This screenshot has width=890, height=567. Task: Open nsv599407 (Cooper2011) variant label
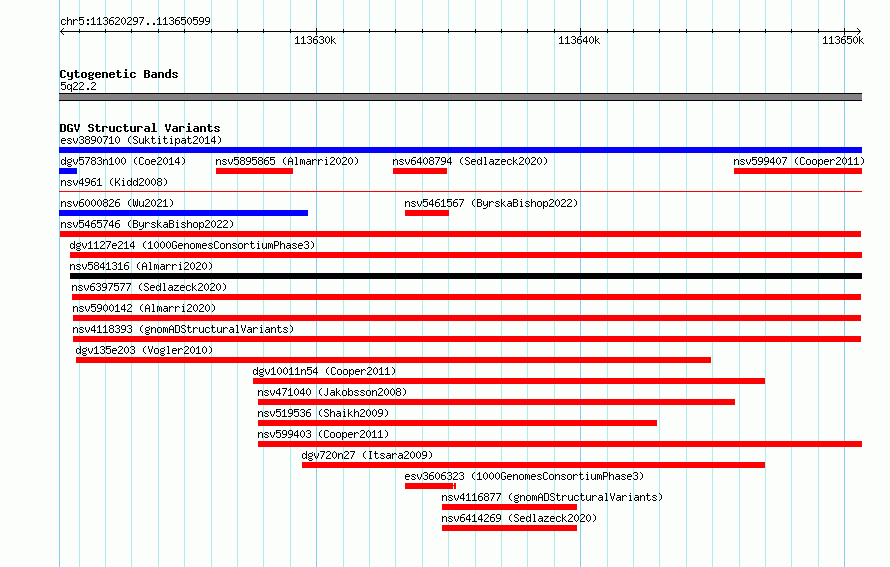pyautogui.click(x=799, y=161)
